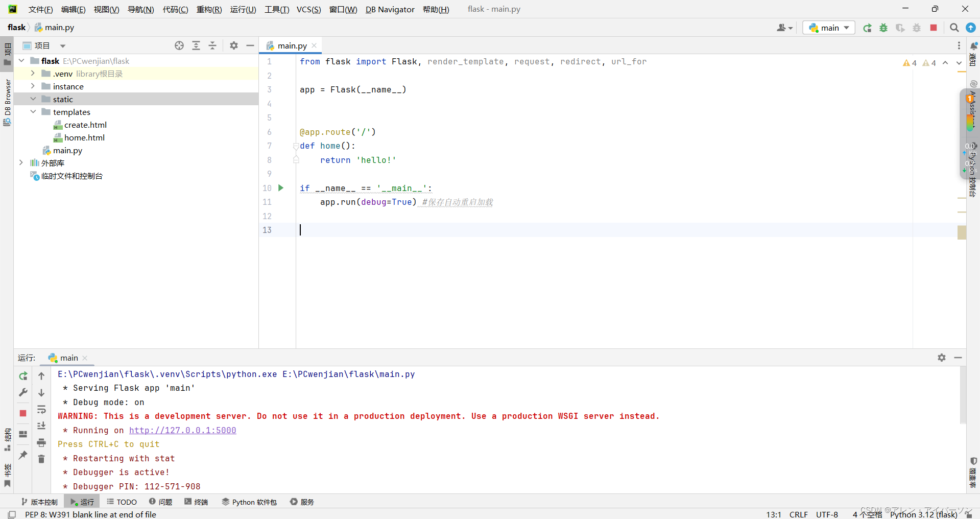Viewport: 980px width, 519px height.
Task: Collapse all nodes in the project tree
Action: click(x=212, y=45)
